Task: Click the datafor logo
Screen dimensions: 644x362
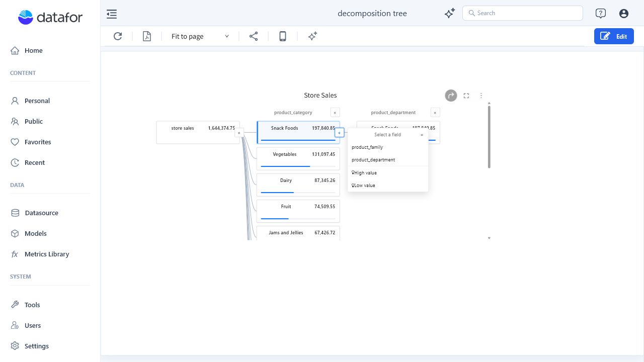Action: [x=50, y=18]
